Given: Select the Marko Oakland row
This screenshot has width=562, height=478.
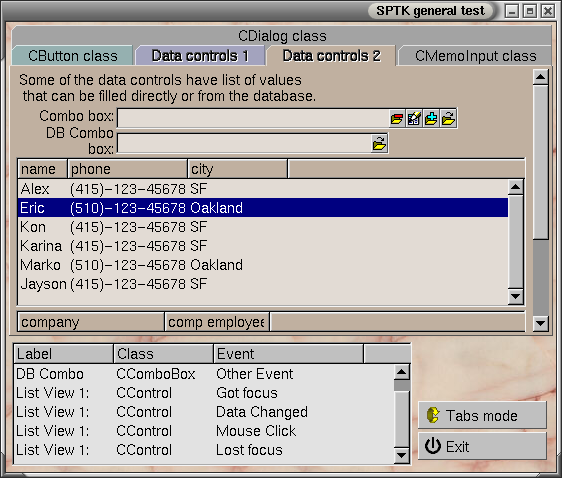Looking at the screenshot, I should [263, 265].
